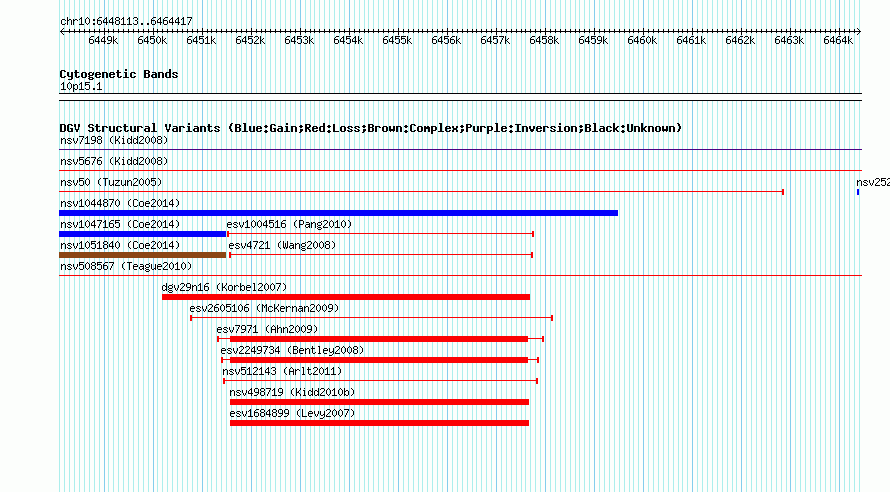This screenshot has height=492, width=890.
Task: Click the 6459k ruler tick label
Action: [x=593, y=40]
